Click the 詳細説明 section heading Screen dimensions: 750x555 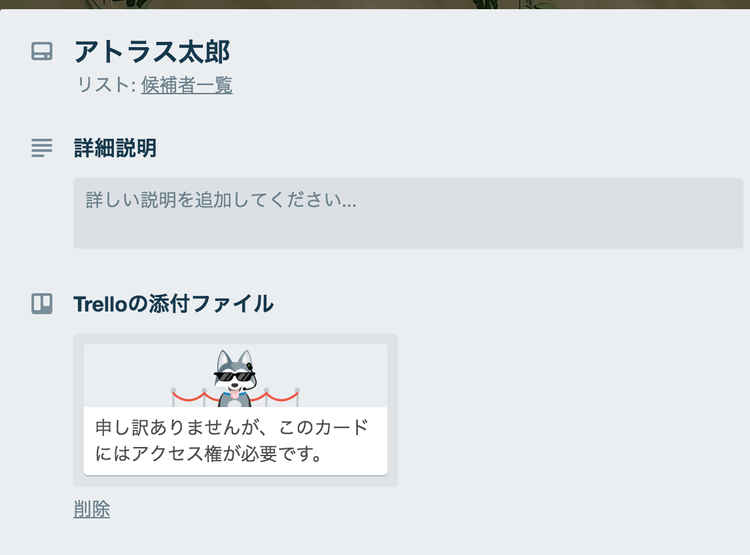coord(115,148)
